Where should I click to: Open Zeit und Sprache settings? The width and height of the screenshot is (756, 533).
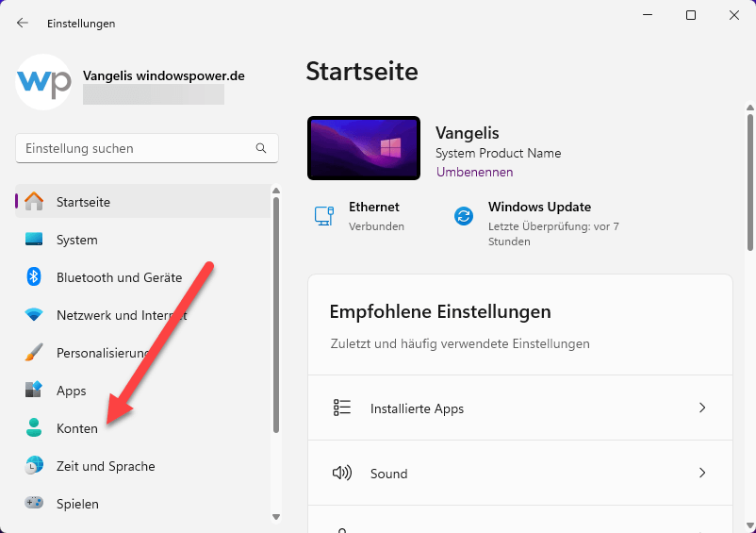142,465
